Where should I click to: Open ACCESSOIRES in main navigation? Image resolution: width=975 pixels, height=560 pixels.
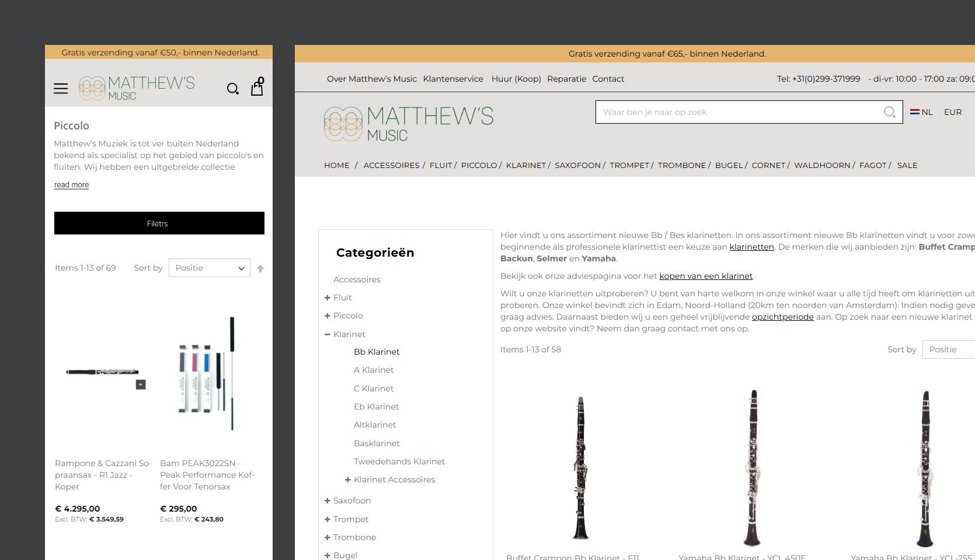pyautogui.click(x=392, y=166)
